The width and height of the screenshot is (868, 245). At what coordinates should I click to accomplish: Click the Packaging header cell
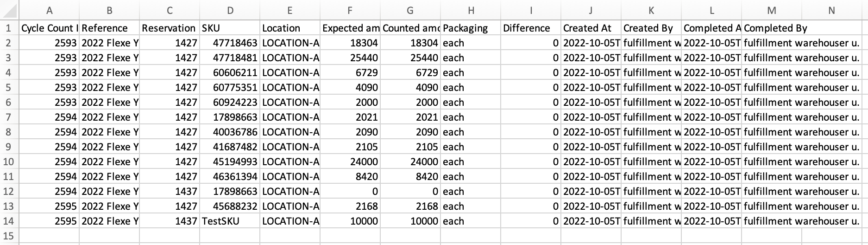pyautogui.click(x=471, y=28)
